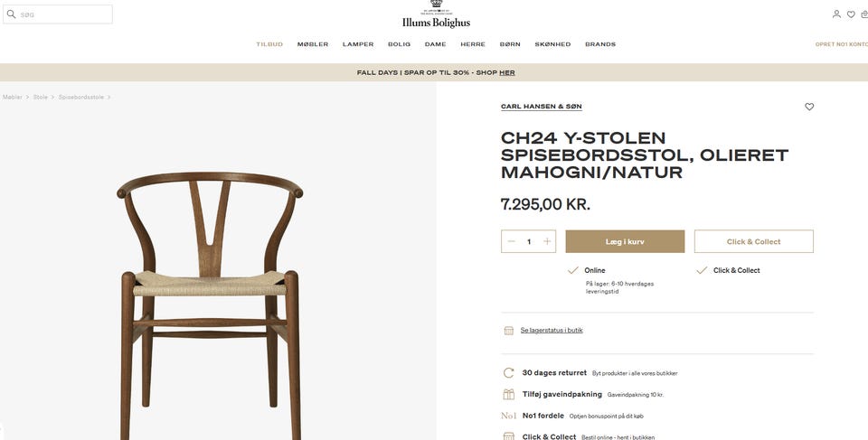Open the user account icon
The width and height of the screenshot is (868, 440).
[836, 14]
